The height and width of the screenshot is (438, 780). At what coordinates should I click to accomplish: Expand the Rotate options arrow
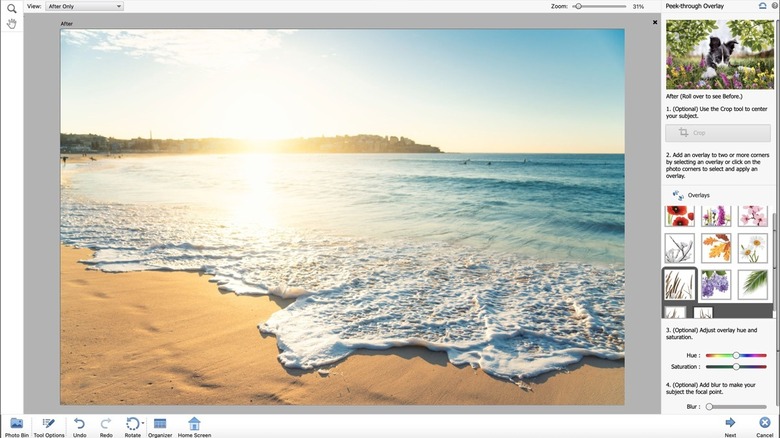pyautogui.click(x=143, y=423)
